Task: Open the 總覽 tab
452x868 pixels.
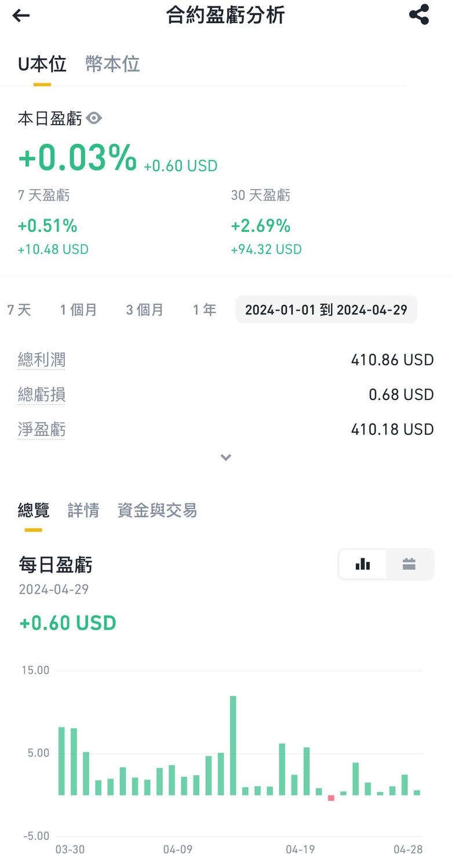Action: pos(34,510)
